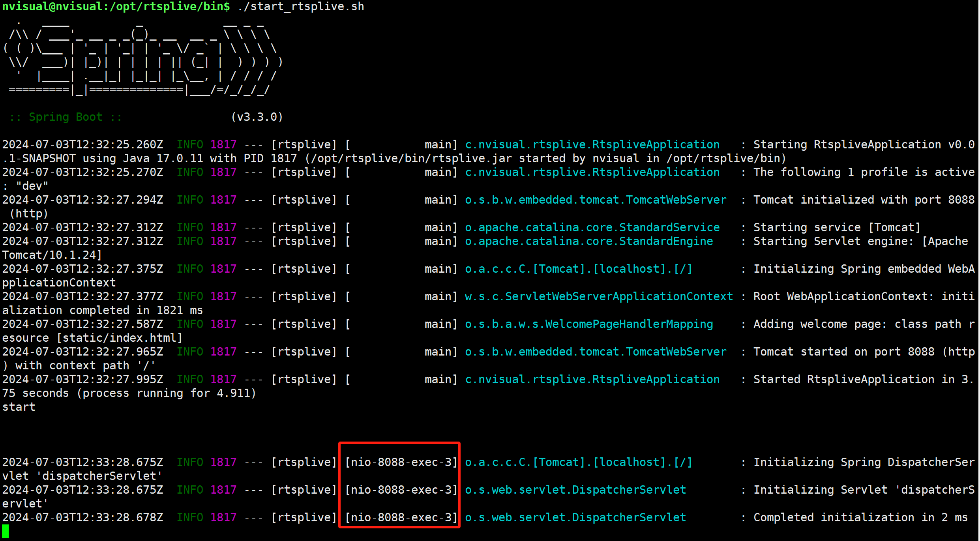Click the first highlighted nio-8088-exec-3 thread name

coord(401,462)
